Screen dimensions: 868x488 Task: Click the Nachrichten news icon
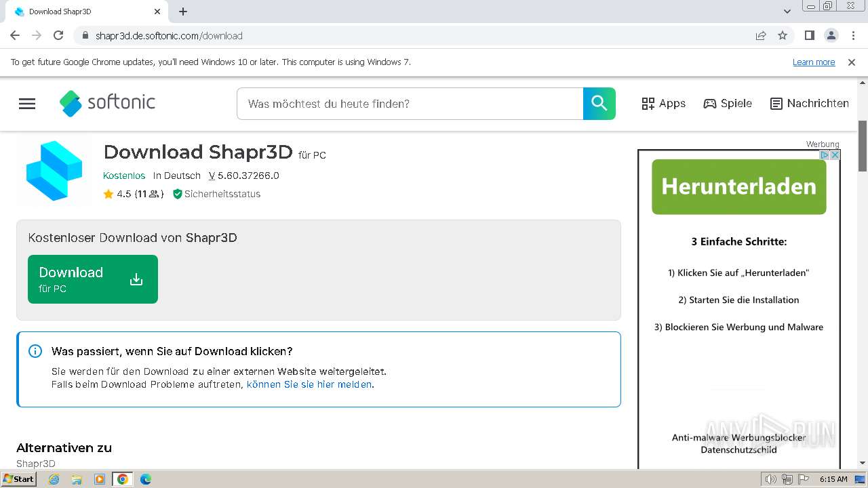coord(776,104)
